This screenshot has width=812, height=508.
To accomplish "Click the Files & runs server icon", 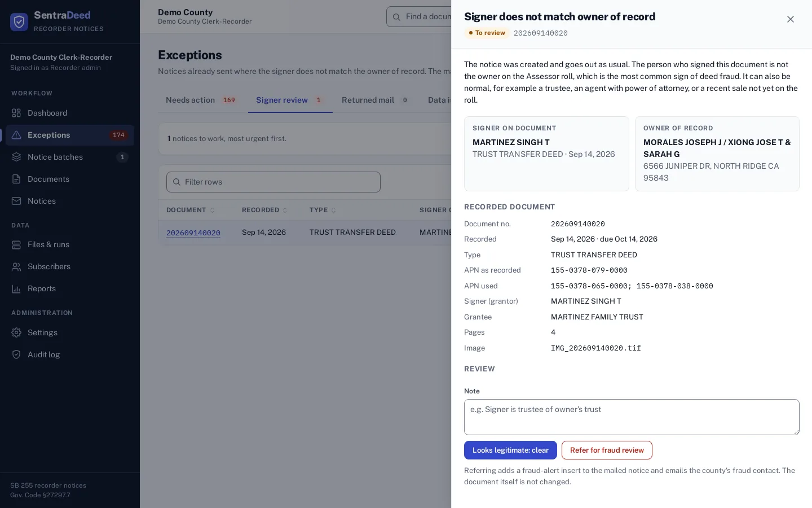I will (x=16, y=244).
